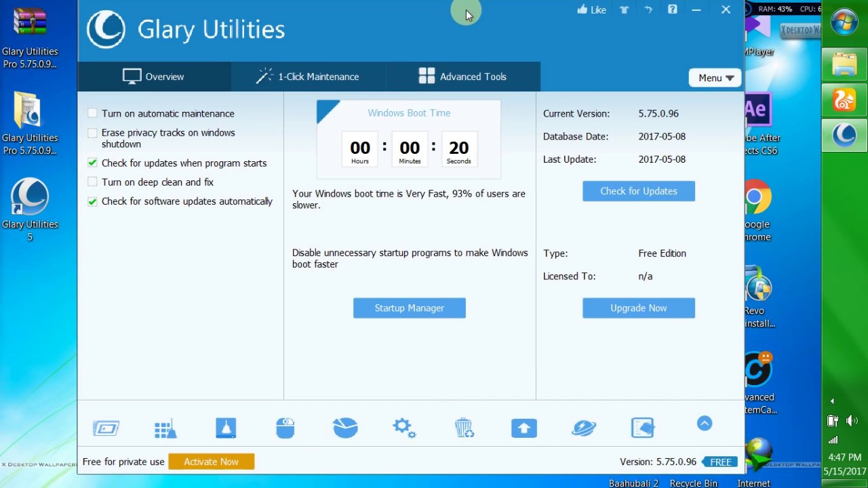The height and width of the screenshot is (488, 868).
Task: Click the Like thumbs-up button
Action: click(591, 9)
